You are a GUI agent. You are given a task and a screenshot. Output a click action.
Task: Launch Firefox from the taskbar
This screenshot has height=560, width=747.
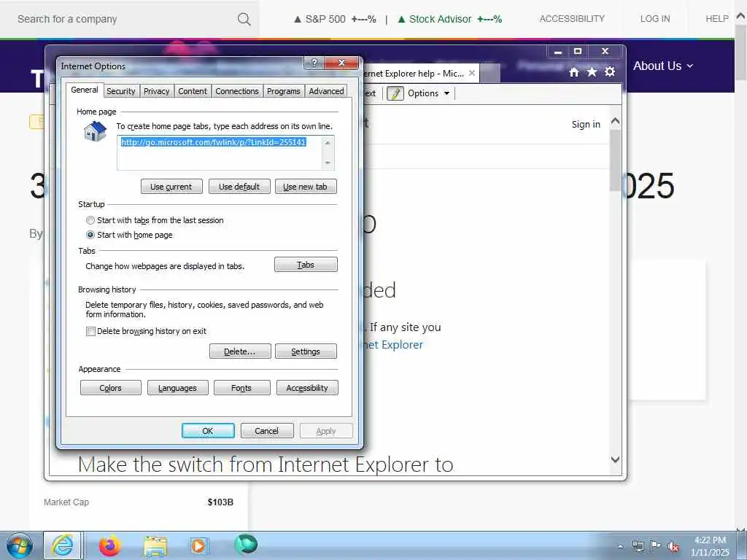coord(109,545)
